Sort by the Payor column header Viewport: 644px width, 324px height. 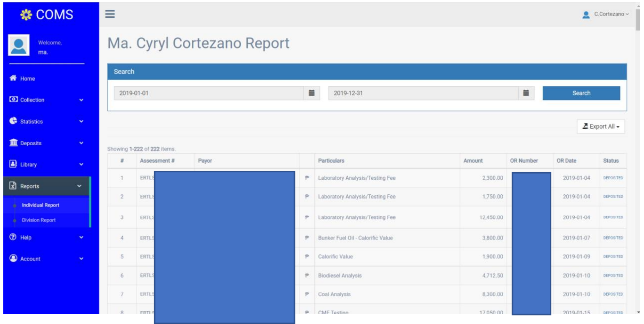pyautogui.click(x=205, y=161)
